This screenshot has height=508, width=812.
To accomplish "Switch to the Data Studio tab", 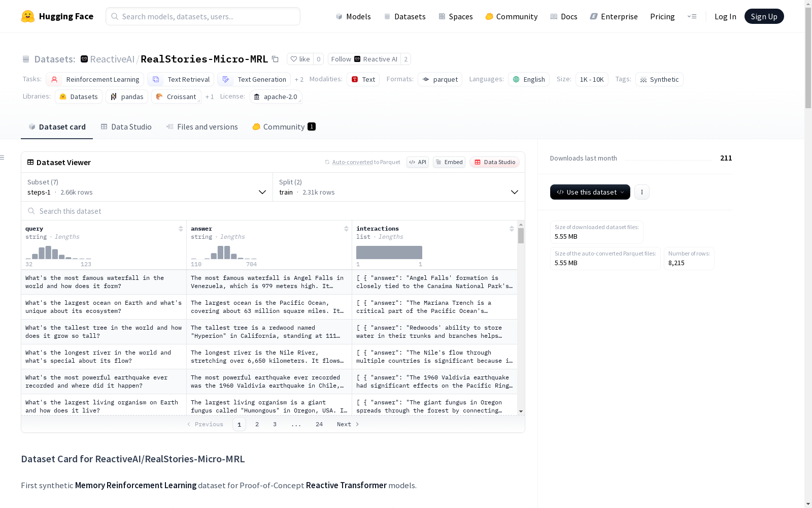I will pos(126,127).
